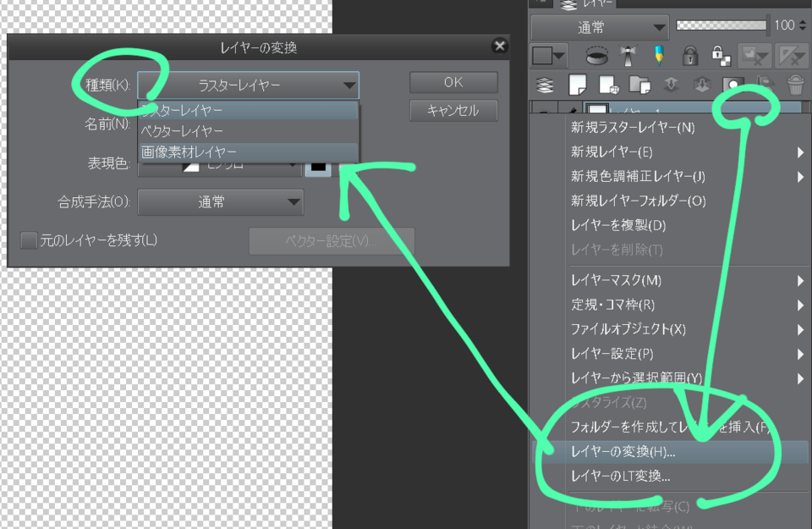
Task: Set as draft layer with pencil icon
Action: (x=658, y=56)
